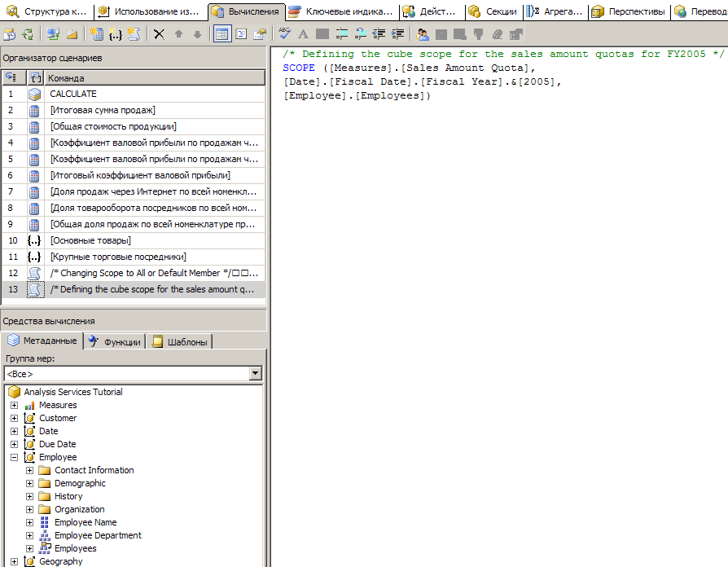Expand the Measures tree node
The height and width of the screenshot is (567, 728).
(15, 406)
